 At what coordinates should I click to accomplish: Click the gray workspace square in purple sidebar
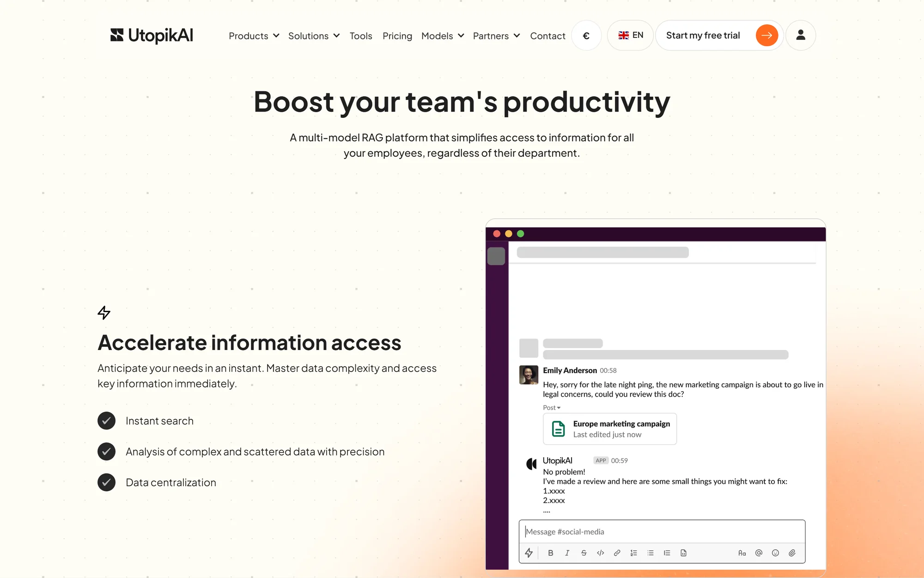[x=496, y=256]
